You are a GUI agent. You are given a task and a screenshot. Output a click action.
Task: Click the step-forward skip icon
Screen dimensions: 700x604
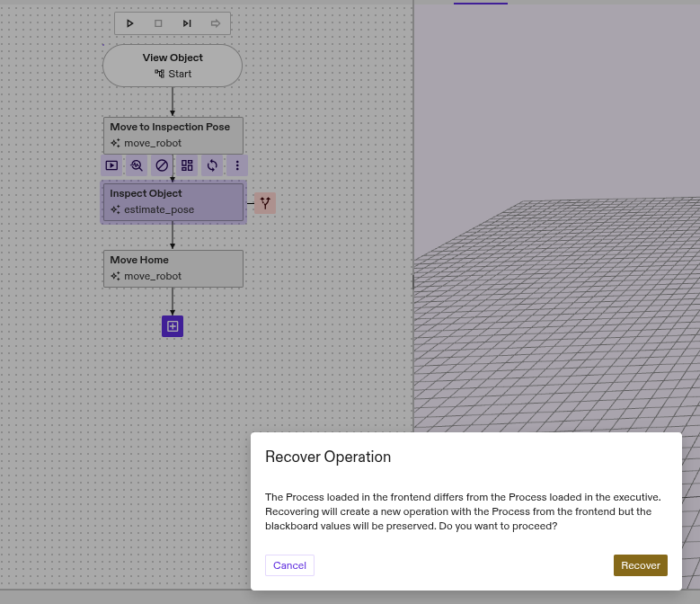click(x=187, y=23)
